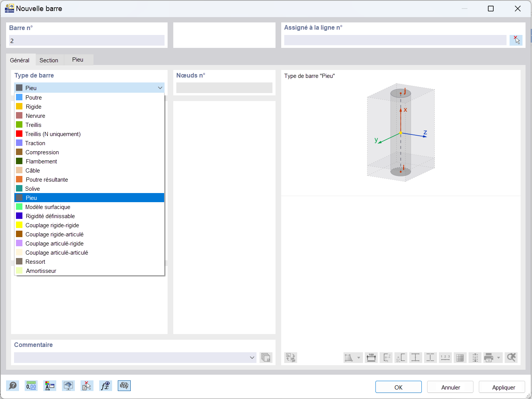This screenshot has width=532, height=399.
Task: Click the units and decimal places icon
Action: tap(31, 386)
